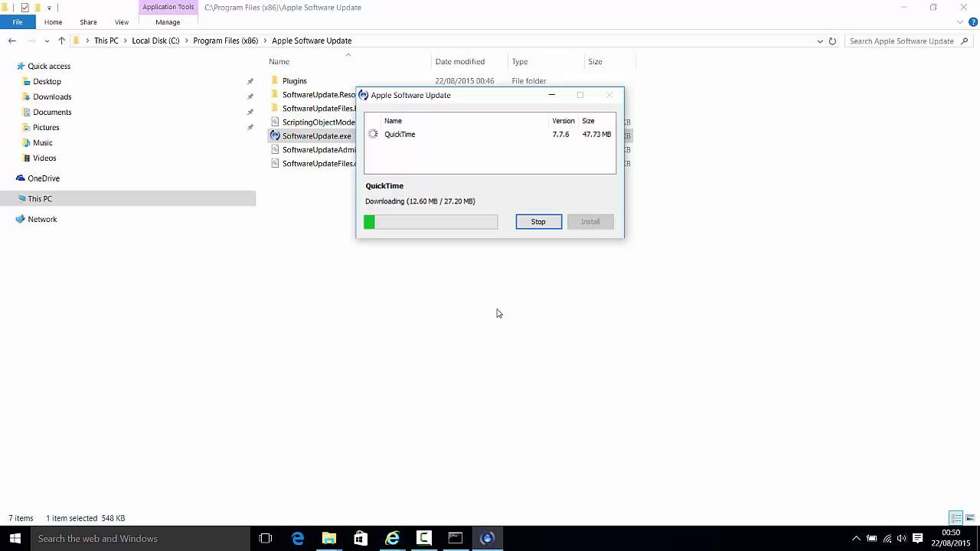
Task: Open recent locations dropdown arrow
Action: pyautogui.click(x=47, y=41)
